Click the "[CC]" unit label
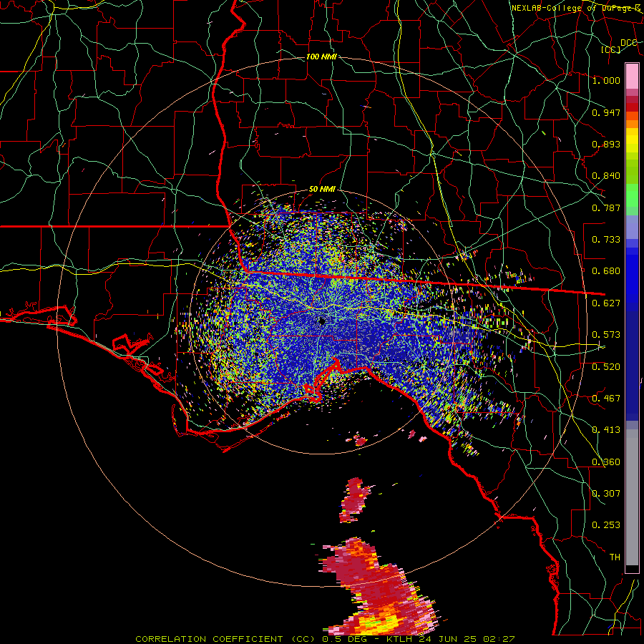Screen dimensions: 644x644 click(x=611, y=49)
